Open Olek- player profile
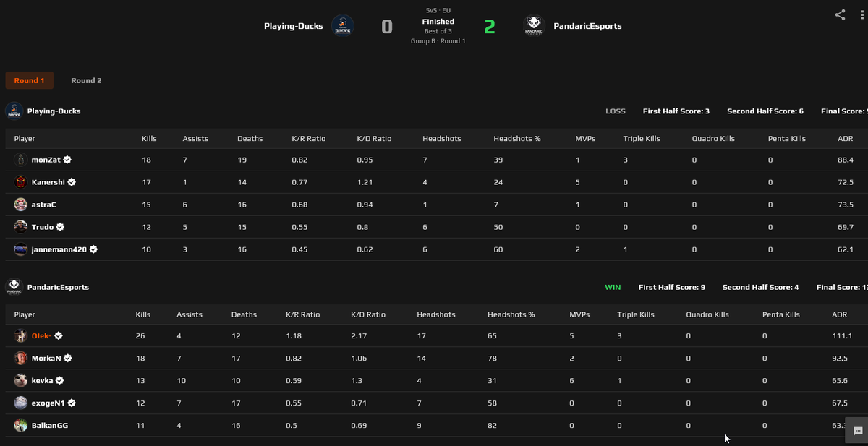This screenshot has width=868, height=446. pos(42,336)
